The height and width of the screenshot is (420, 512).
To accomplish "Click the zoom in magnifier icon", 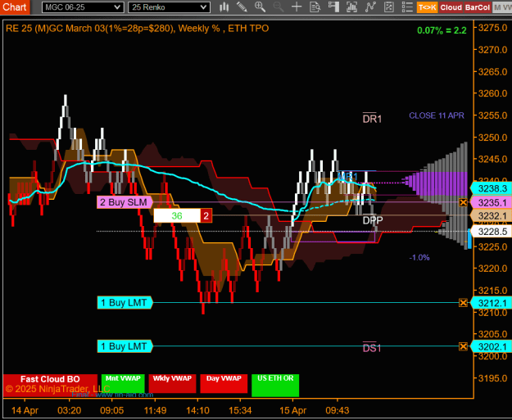I will point(260,7).
